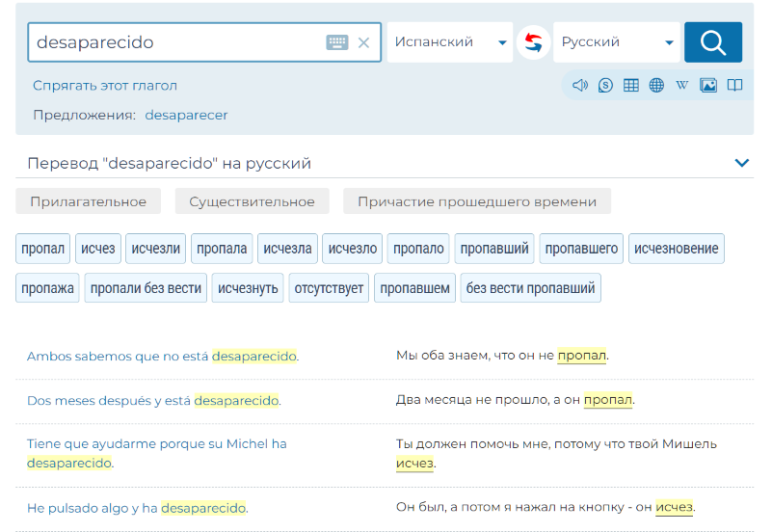This screenshot has width=772, height=532.
Task: Click the globe web search icon
Action: (656, 85)
